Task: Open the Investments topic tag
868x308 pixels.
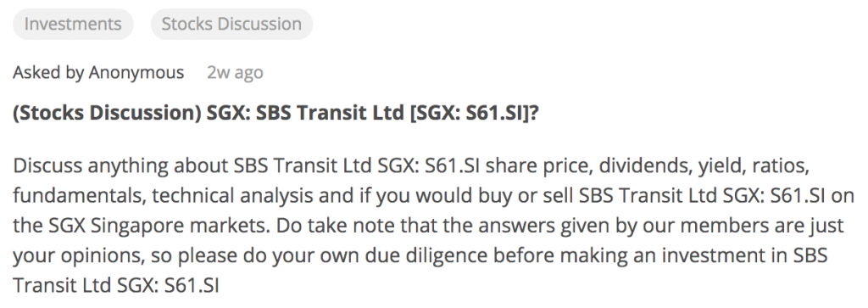Action: [73, 25]
